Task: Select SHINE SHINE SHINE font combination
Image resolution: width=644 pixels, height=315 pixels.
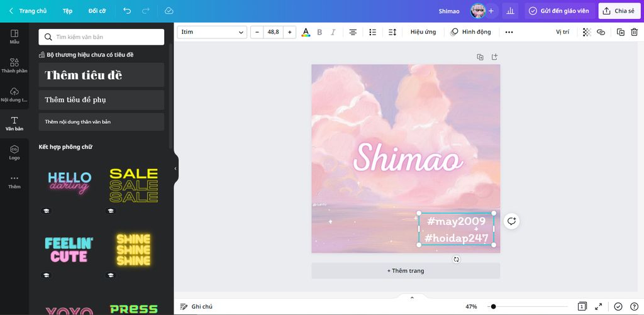Action: pos(133,250)
